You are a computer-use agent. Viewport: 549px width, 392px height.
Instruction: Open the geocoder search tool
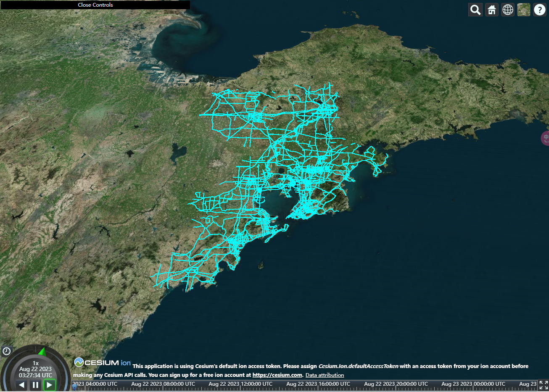[475, 10]
